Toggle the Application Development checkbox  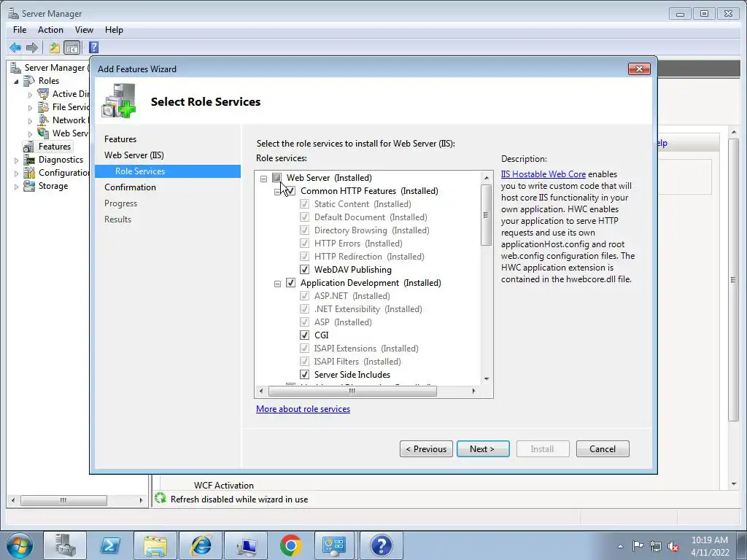(x=291, y=283)
